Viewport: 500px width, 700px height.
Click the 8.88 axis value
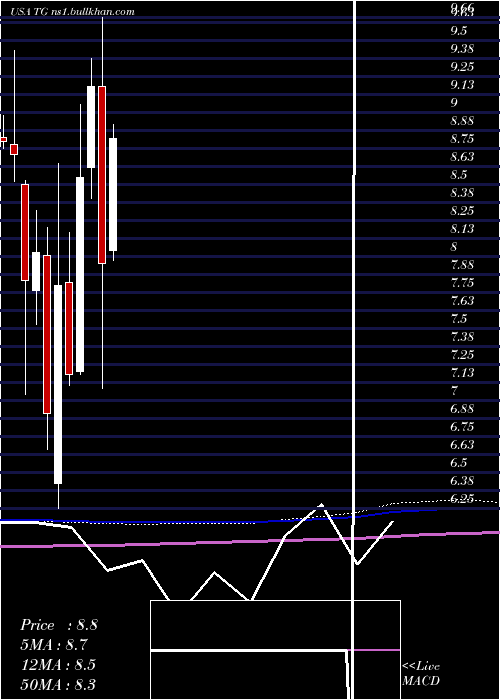462,121
